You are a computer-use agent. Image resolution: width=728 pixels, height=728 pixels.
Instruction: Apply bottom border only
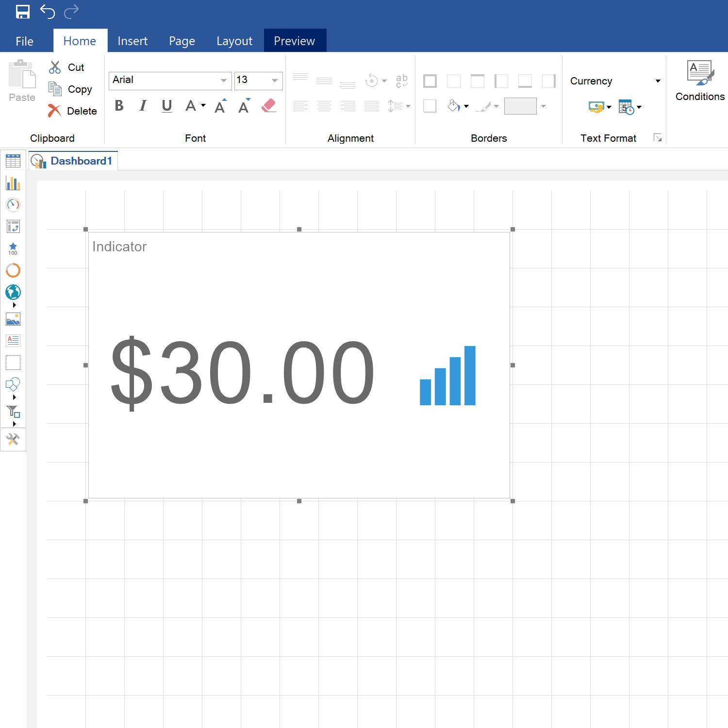point(525,81)
